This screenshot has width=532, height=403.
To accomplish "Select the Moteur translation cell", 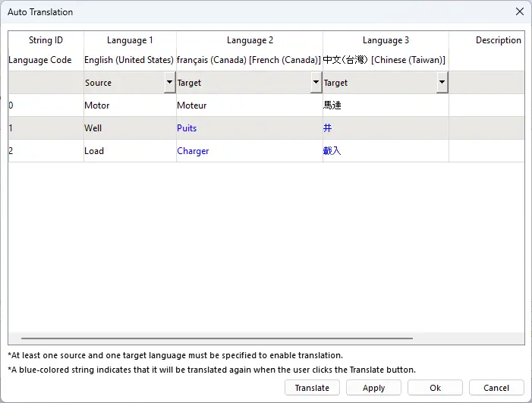I will (x=250, y=105).
